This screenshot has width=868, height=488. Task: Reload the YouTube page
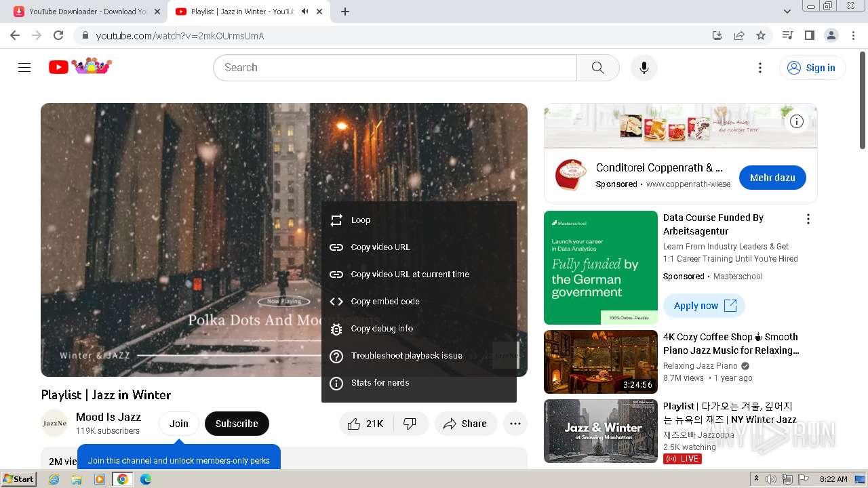point(58,35)
